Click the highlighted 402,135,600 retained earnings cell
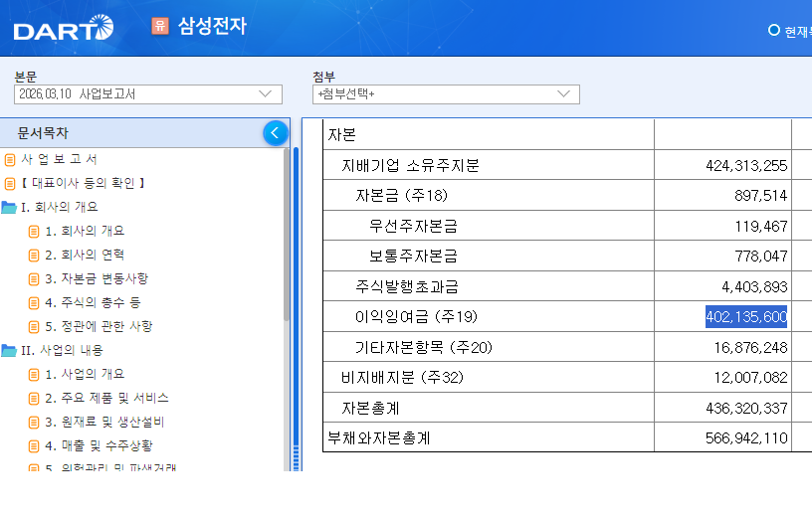The width and height of the screenshot is (812, 519). click(746, 317)
